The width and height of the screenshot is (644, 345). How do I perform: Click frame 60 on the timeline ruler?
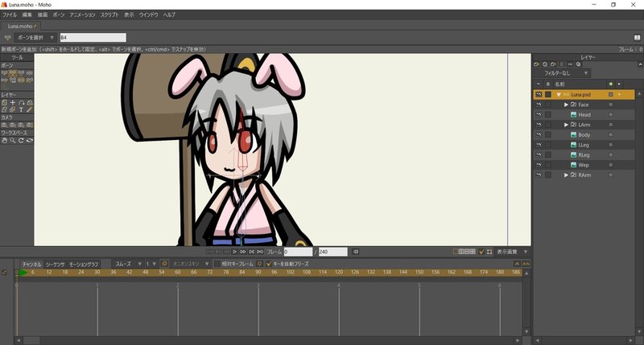coord(177,273)
